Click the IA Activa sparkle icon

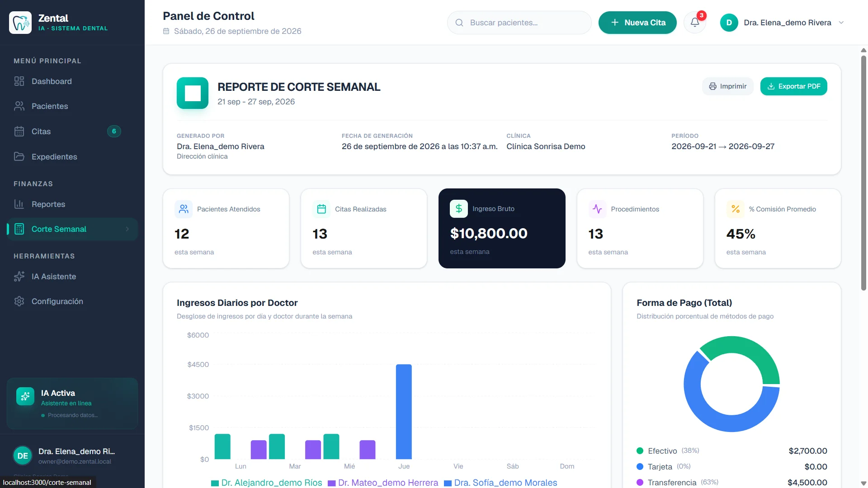coord(25,396)
